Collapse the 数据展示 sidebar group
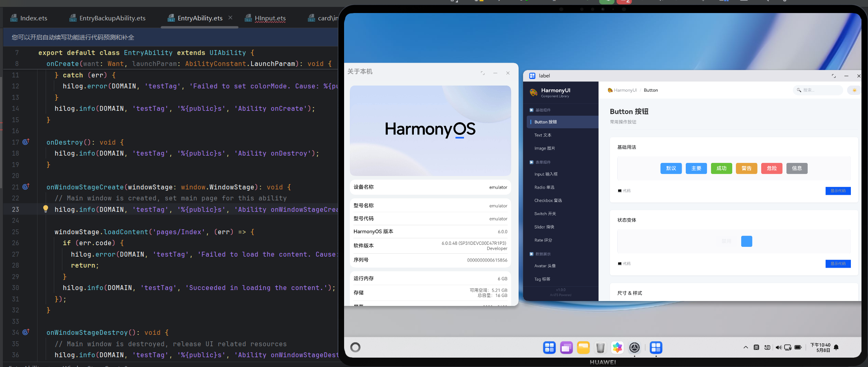Image resolution: width=868 pixels, height=367 pixels. click(x=540, y=254)
